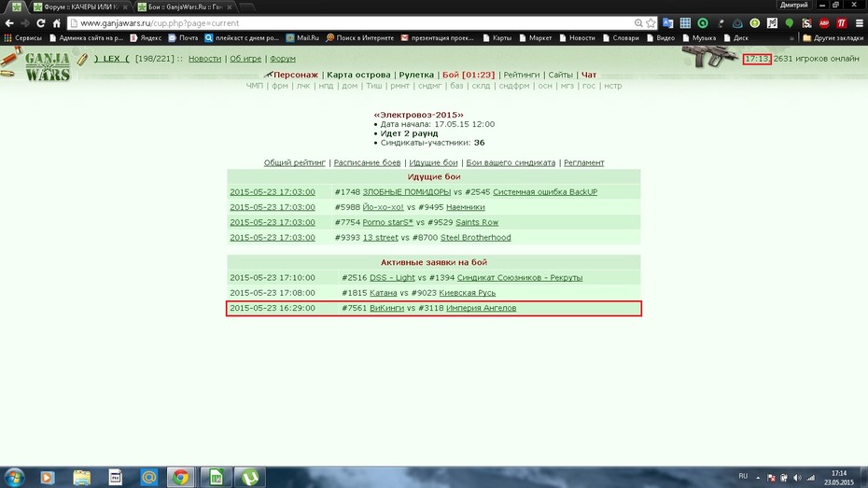The height and width of the screenshot is (488, 868).
Task: Click the red Pi extension icon
Action: 842,23
